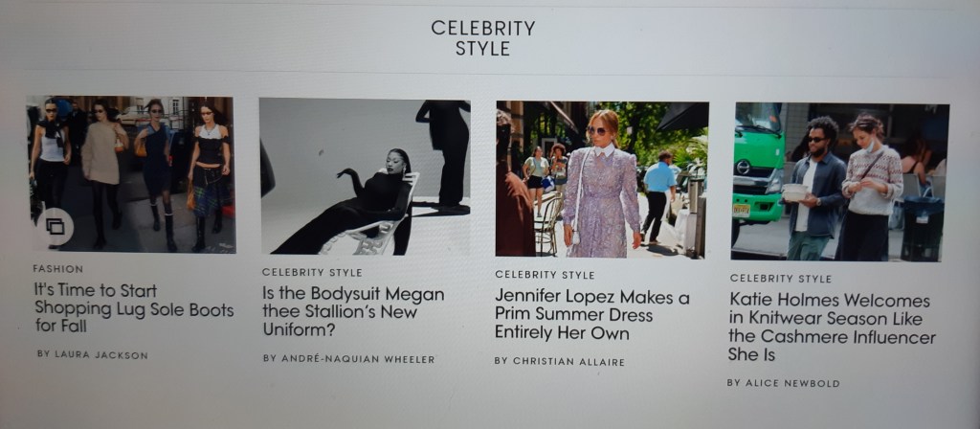
Task: Open the Fashion category label above boots article
Action: pos(58,269)
